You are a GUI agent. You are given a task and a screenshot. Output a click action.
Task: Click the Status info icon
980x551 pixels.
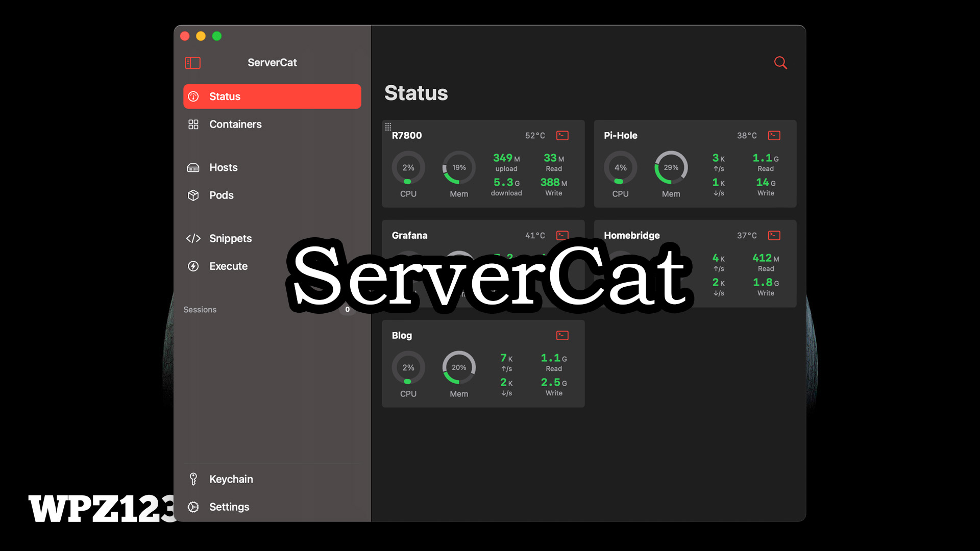point(193,96)
